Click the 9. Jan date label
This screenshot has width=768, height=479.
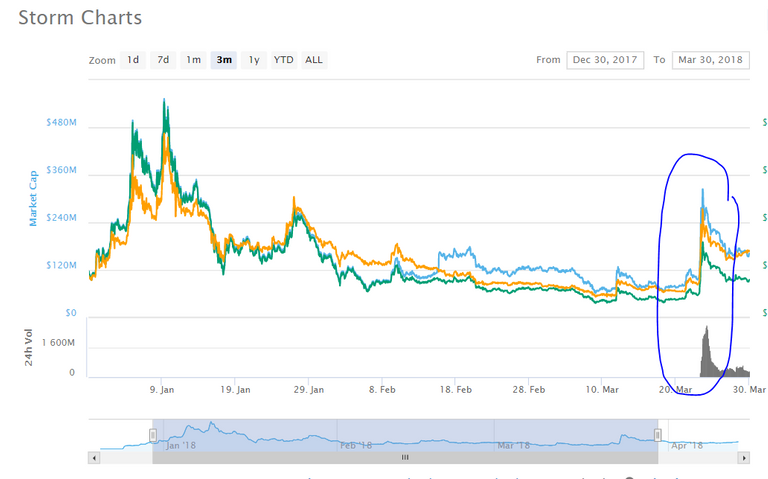[162, 390]
